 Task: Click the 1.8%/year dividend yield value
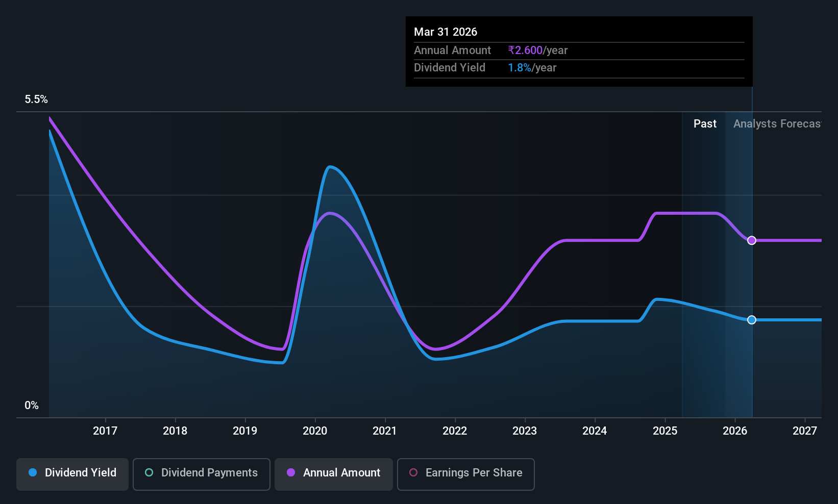[532, 68]
